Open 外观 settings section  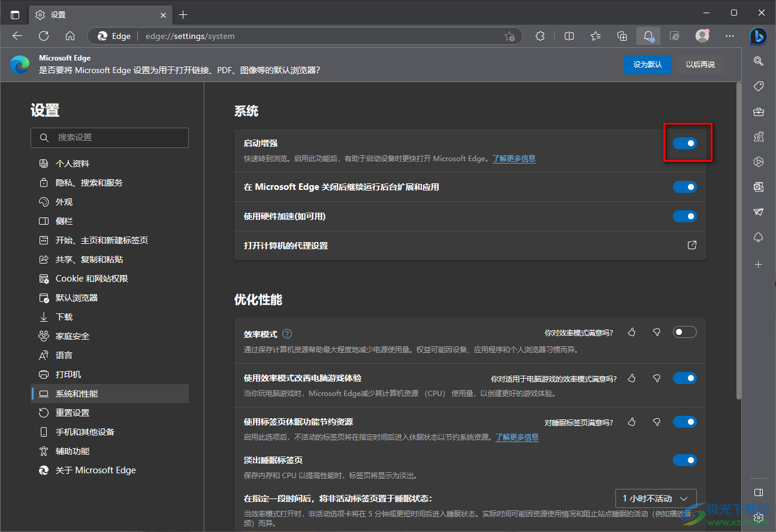(110, 202)
